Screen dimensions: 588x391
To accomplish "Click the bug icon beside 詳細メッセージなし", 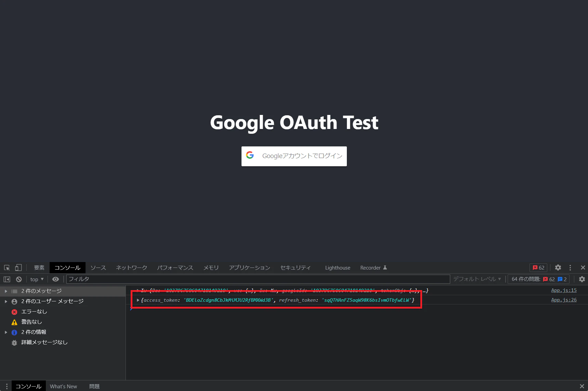I will pyautogui.click(x=14, y=342).
